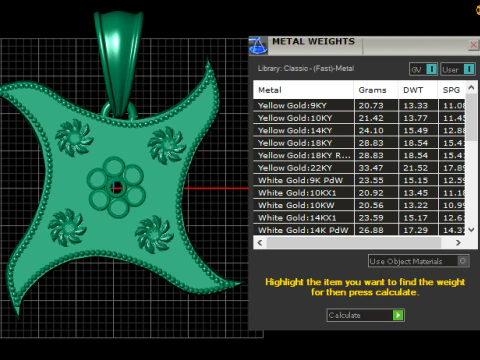This screenshot has height=360, width=480.
Task: Click the horizontal scroll left arrow
Action: 260,243
